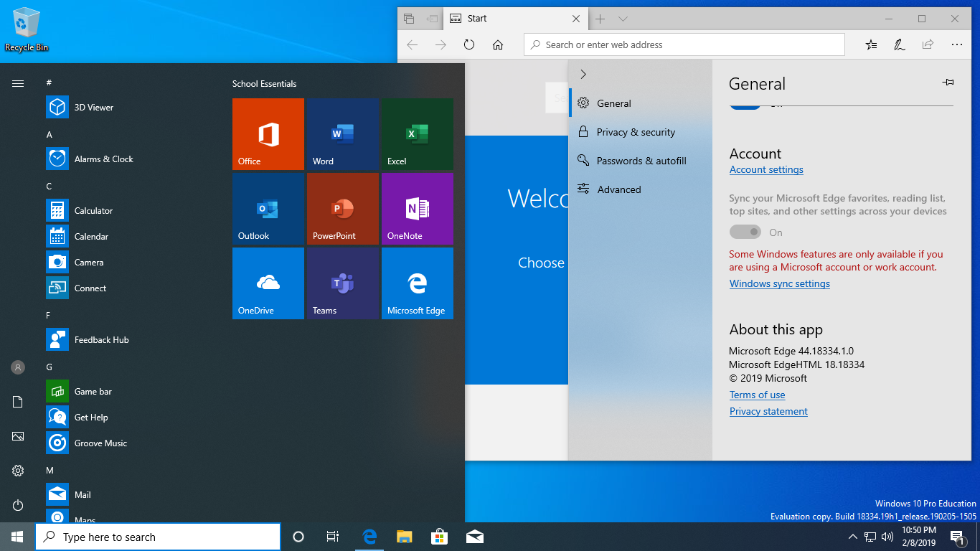
Task: Launch Groove Music
Action: point(129,443)
